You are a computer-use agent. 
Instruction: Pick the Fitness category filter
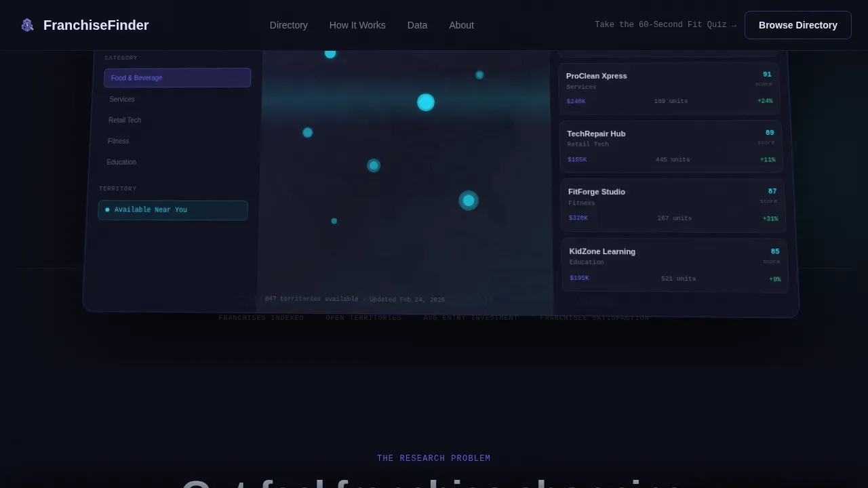pyautogui.click(x=118, y=141)
